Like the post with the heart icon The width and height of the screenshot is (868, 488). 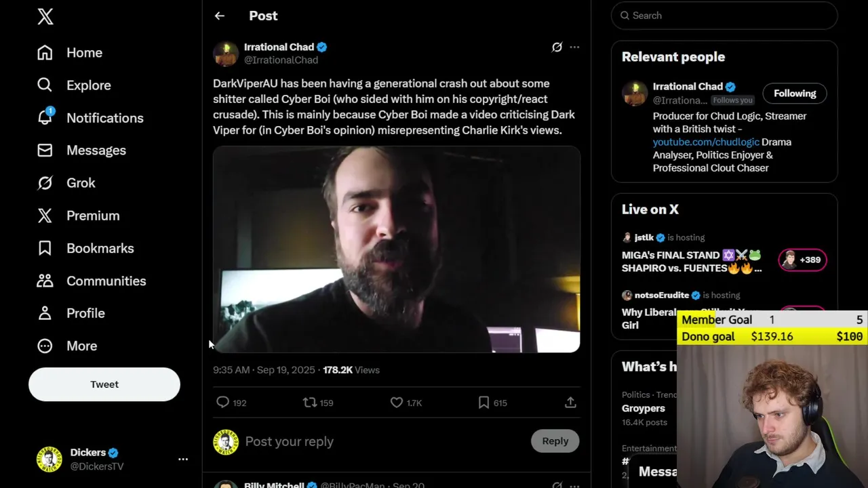[x=397, y=403]
